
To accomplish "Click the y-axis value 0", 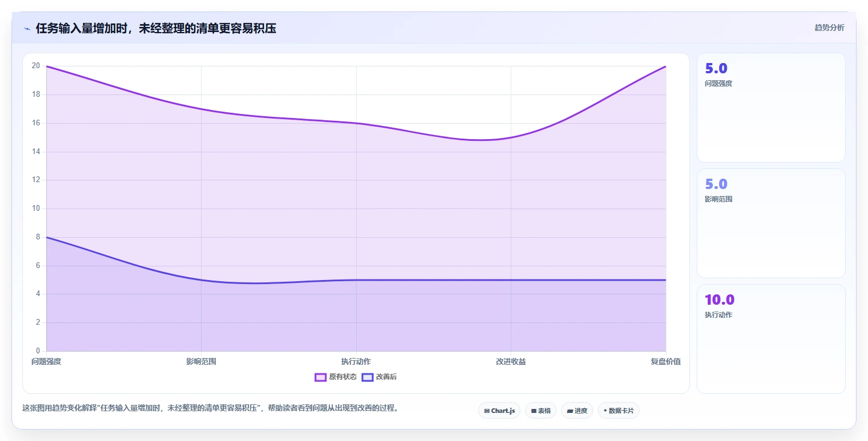I will [x=38, y=351].
